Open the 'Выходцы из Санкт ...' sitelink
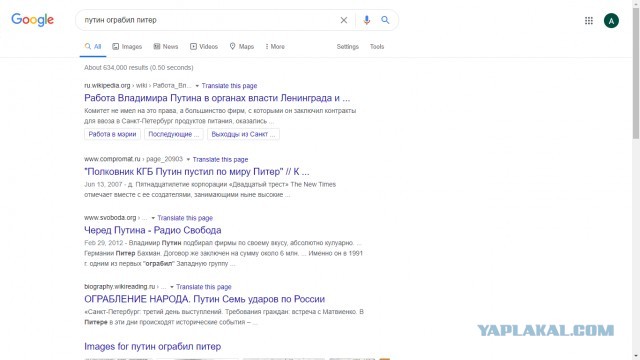 243,134
